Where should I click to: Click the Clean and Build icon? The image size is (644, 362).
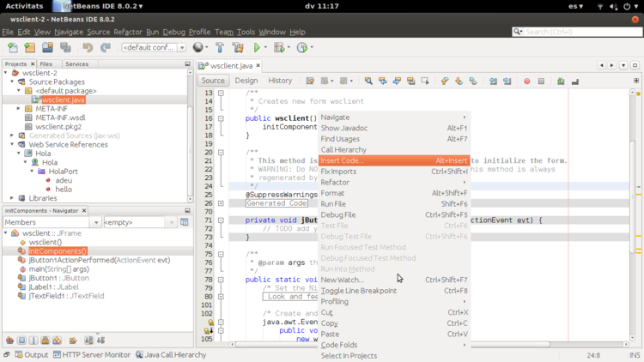[x=238, y=48]
